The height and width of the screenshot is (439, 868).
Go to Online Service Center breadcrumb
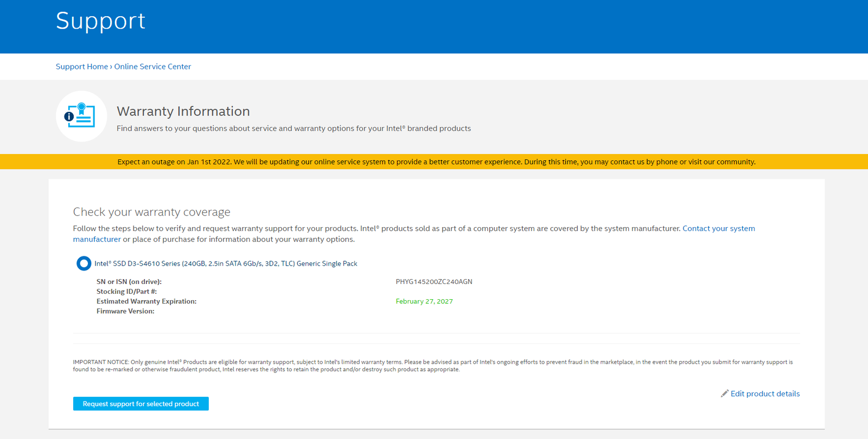point(152,67)
